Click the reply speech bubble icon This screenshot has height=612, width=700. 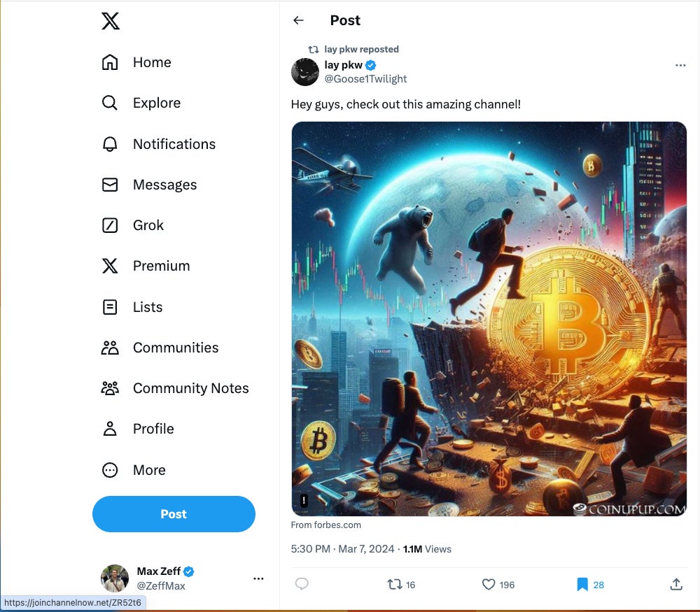click(302, 584)
